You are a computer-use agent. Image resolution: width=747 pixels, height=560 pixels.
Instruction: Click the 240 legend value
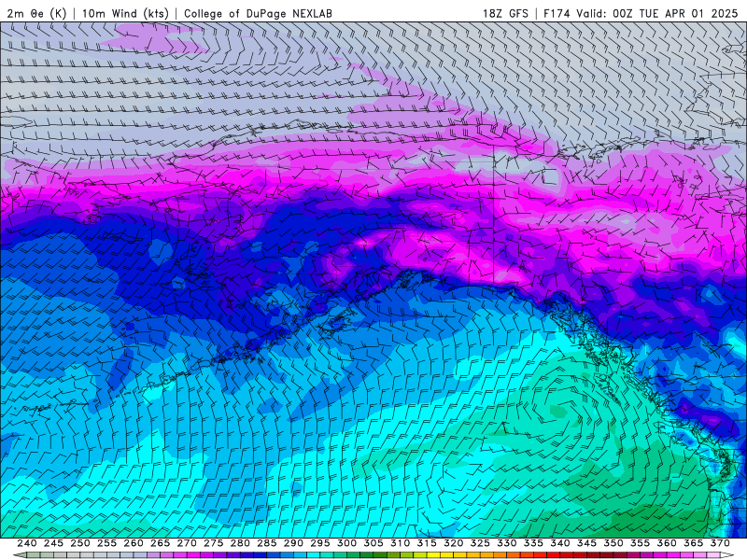27,543
